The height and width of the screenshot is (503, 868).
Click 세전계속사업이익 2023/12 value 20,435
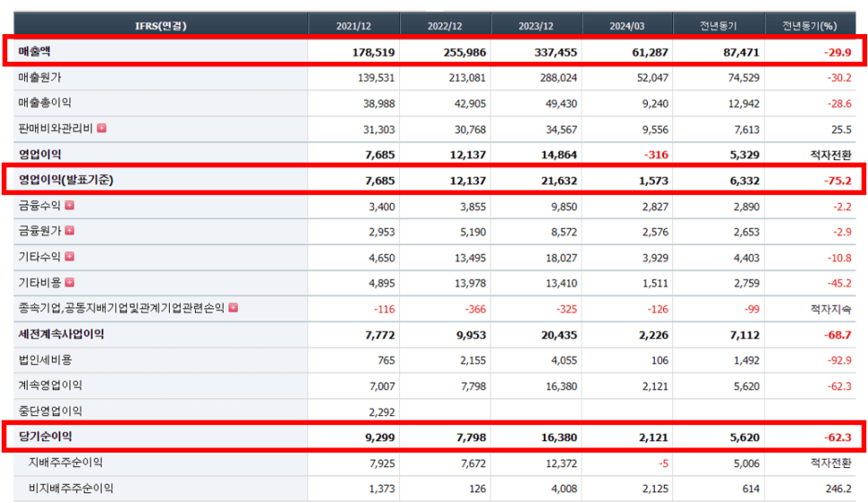pyautogui.click(x=559, y=335)
